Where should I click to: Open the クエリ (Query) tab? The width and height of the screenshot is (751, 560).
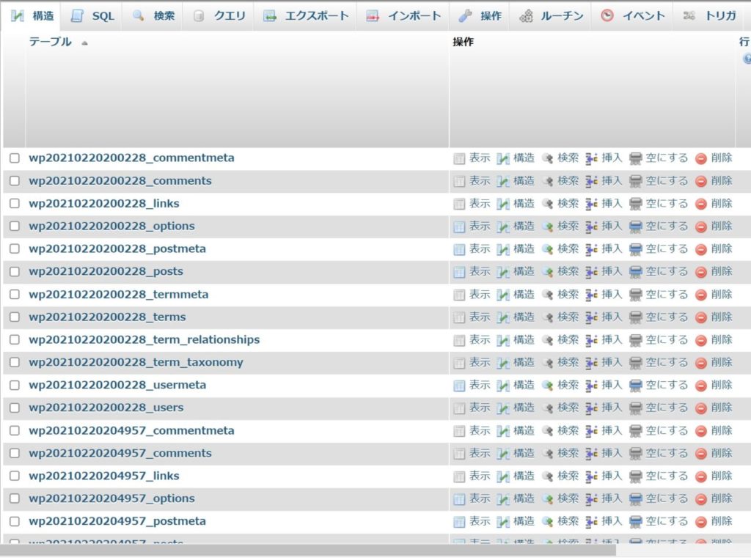click(x=219, y=16)
